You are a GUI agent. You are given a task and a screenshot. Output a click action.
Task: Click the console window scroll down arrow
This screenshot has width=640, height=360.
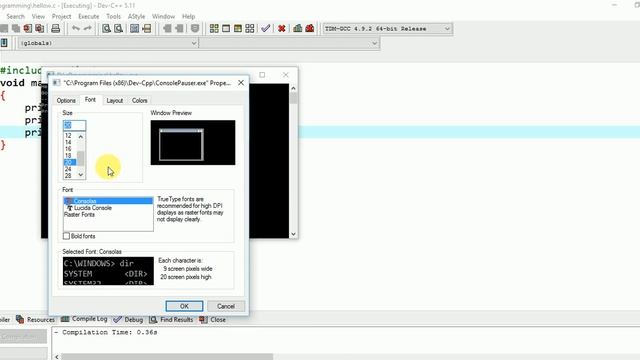coord(293,234)
